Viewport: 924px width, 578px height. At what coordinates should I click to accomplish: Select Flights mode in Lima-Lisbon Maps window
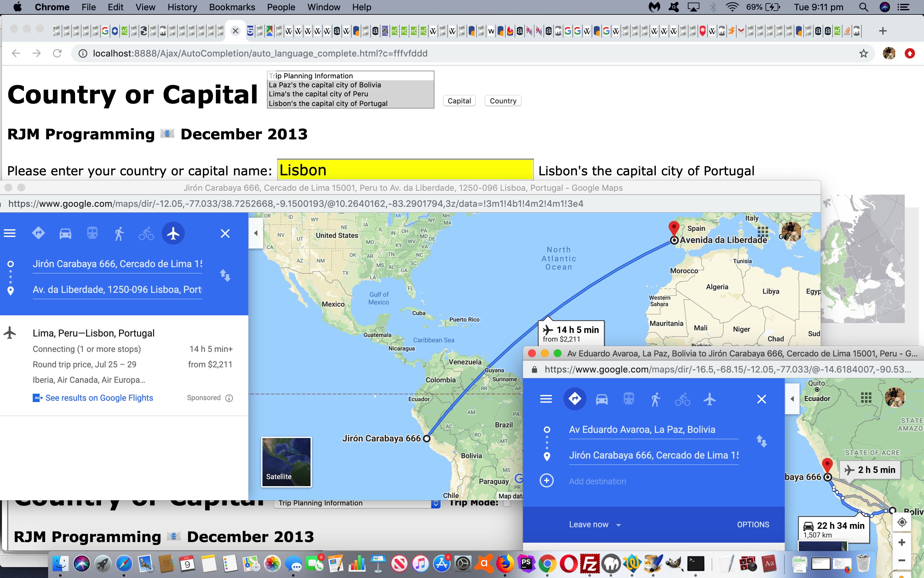(173, 233)
